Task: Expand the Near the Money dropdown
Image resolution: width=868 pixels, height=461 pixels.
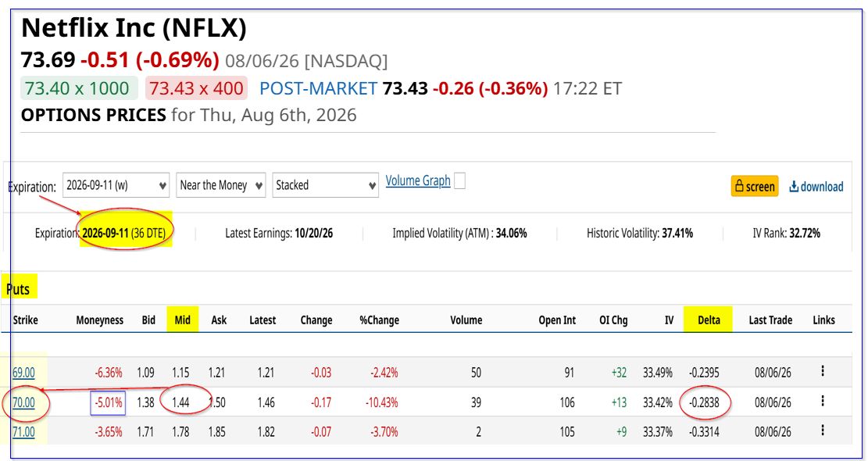Action: tap(221, 185)
